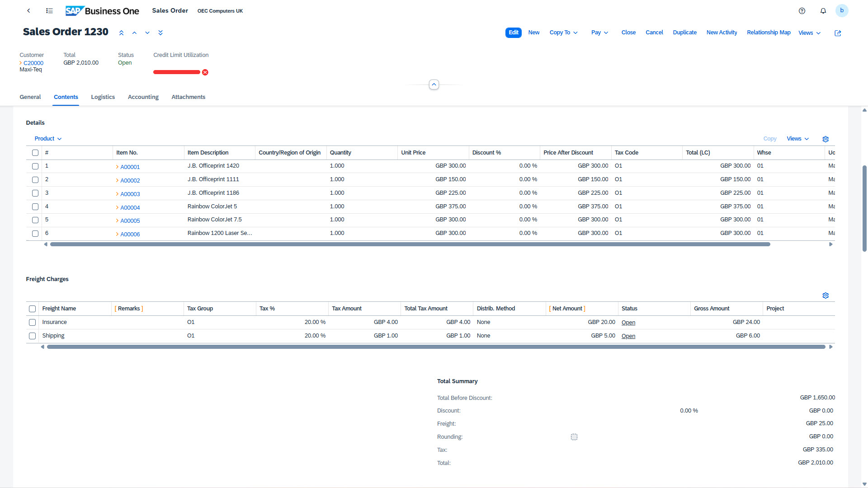Expand the Copy To dropdown
This screenshot has height=488, width=868.
coord(563,33)
